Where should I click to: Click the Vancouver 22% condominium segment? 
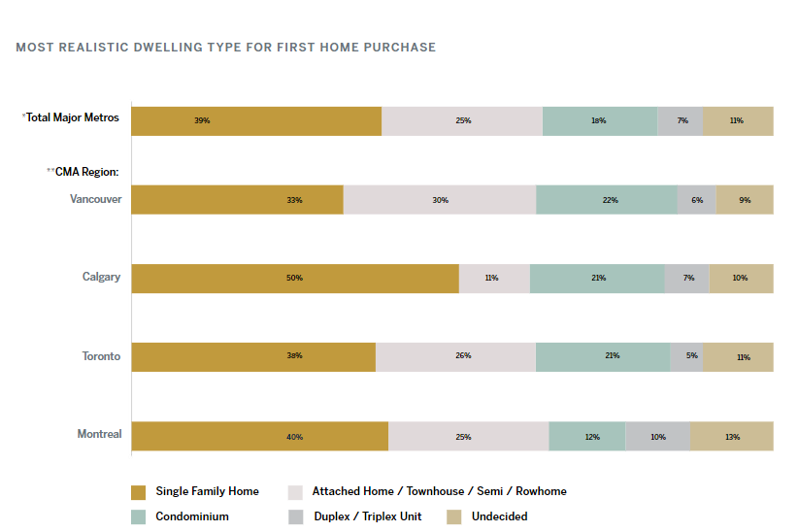point(607,200)
